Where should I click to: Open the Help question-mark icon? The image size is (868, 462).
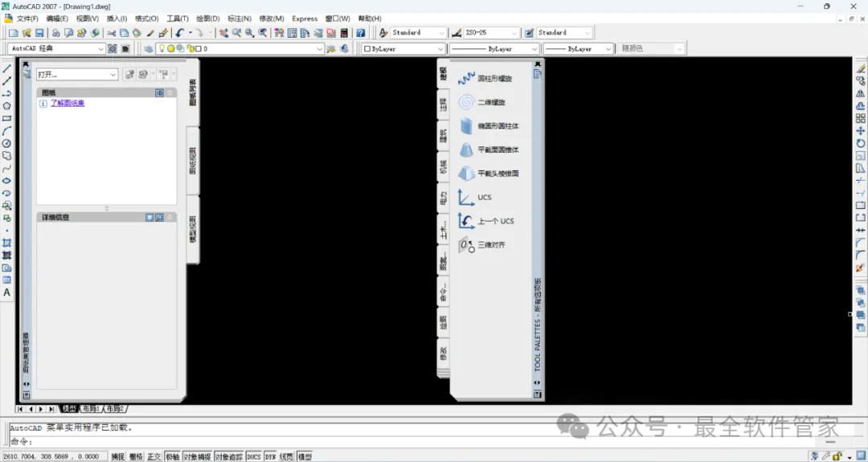(x=360, y=33)
